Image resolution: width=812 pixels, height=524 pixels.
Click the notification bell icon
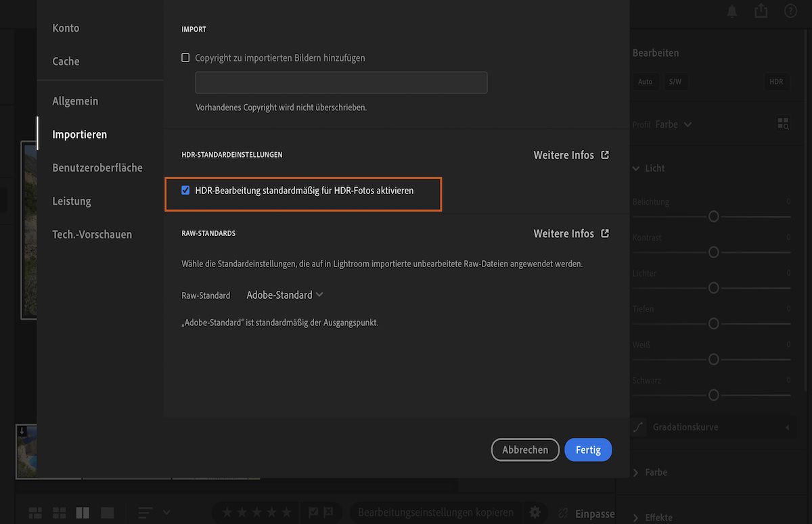731,11
